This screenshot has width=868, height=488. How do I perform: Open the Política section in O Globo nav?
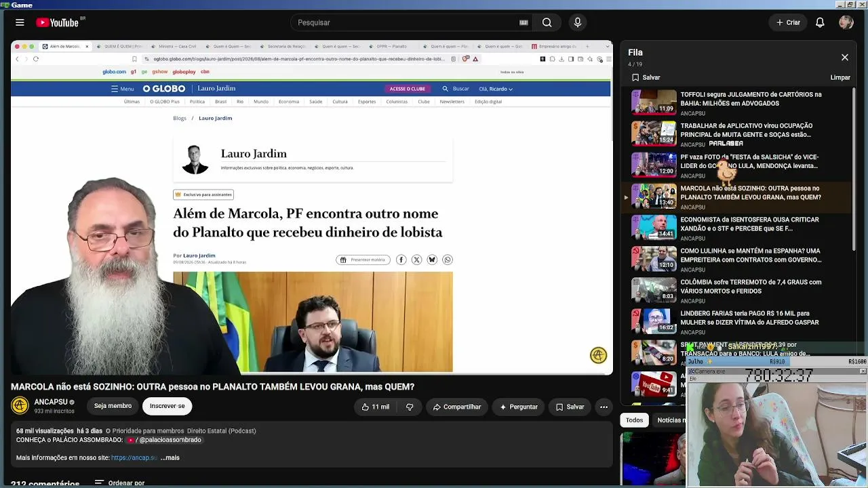pos(197,102)
